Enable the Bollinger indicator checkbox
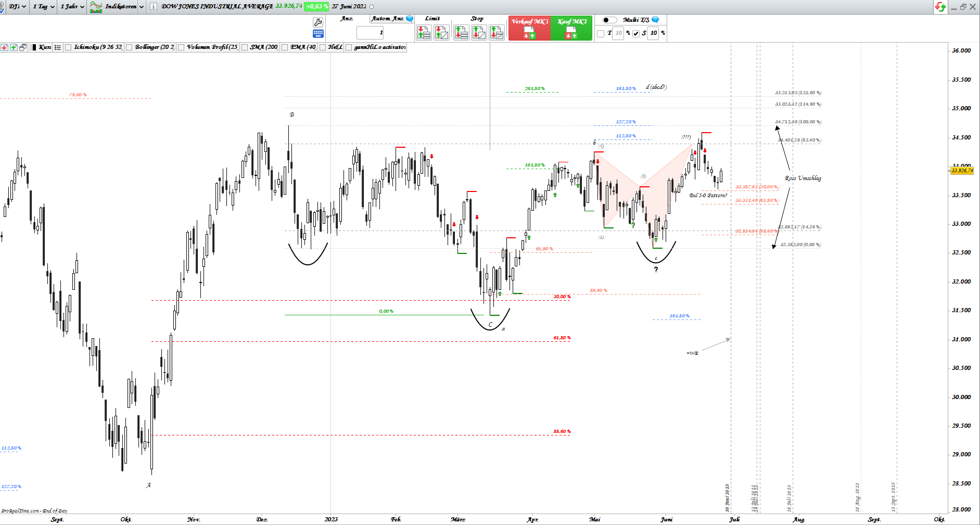The height and width of the screenshot is (525, 980). pyautogui.click(x=129, y=47)
